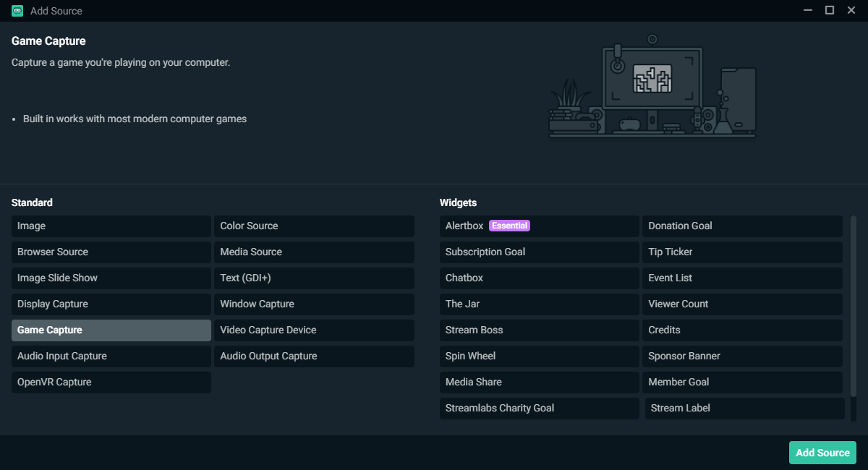Screen dimensions: 868x470
Task: Select the Member Goal widget
Action: pos(742,383)
